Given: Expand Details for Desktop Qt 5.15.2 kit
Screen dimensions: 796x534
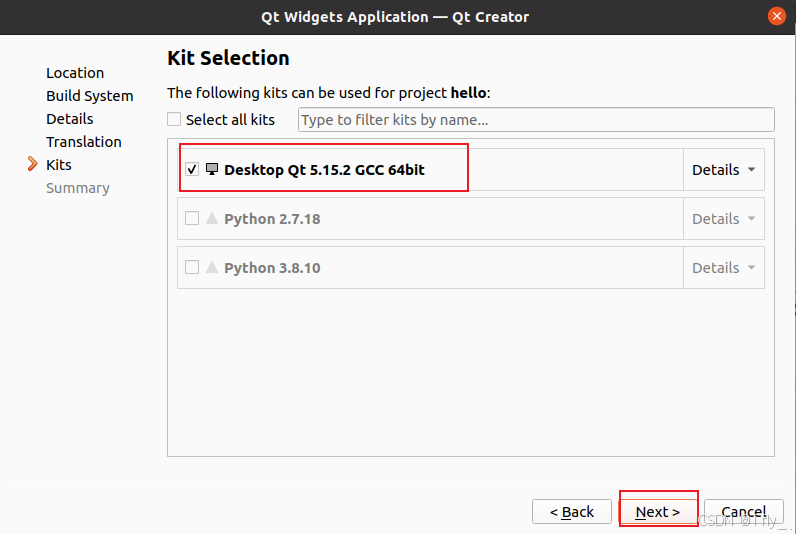Looking at the screenshot, I should 723,170.
